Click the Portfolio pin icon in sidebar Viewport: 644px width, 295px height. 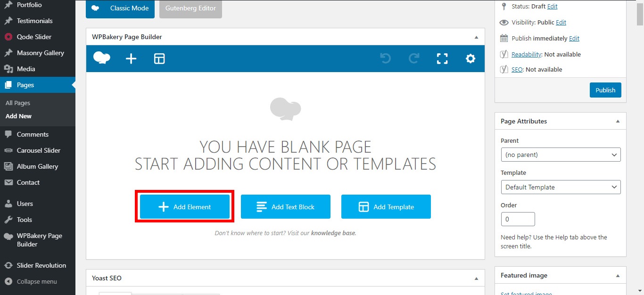(x=8, y=5)
